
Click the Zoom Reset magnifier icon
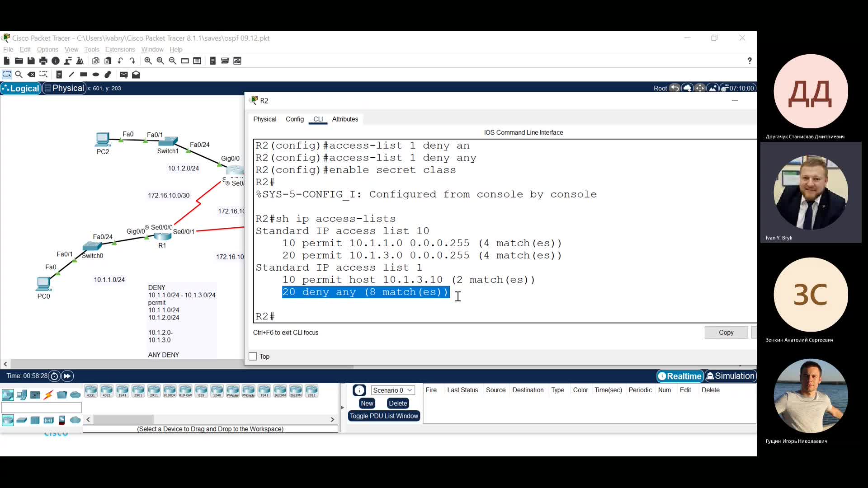point(160,61)
